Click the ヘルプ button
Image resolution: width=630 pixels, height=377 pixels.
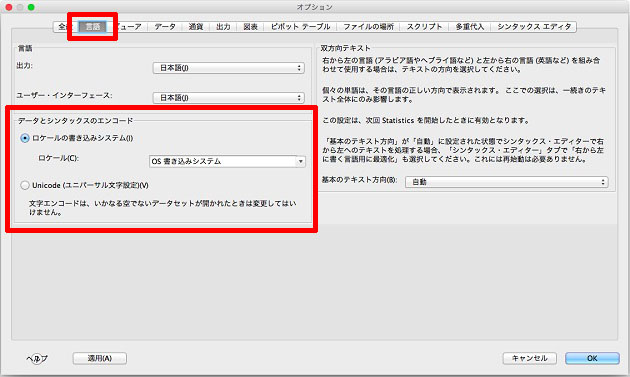tap(37, 358)
